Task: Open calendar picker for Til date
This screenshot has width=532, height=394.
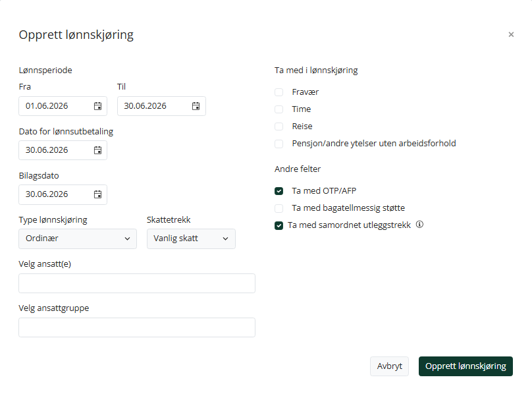Action: pyautogui.click(x=196, y=106)
